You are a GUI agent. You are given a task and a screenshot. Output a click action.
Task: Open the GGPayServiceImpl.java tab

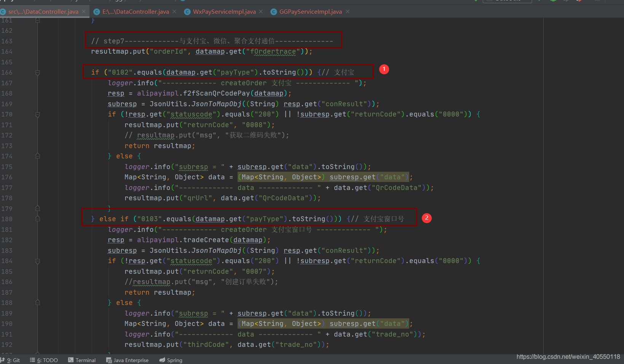click(311, 12)
